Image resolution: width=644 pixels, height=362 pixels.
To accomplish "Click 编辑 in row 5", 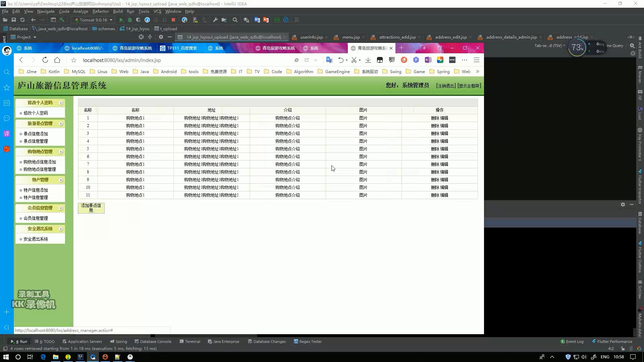I will coord(444,149).
